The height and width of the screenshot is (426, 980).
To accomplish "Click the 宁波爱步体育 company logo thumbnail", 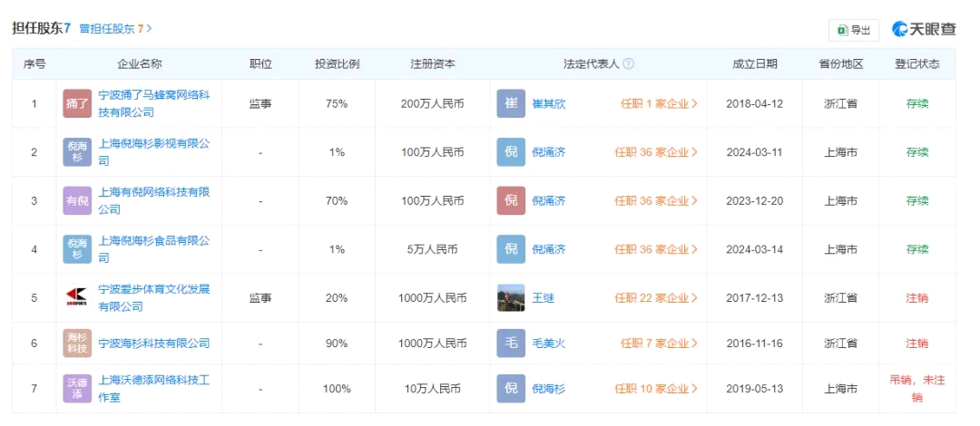I will click(77, 297).
